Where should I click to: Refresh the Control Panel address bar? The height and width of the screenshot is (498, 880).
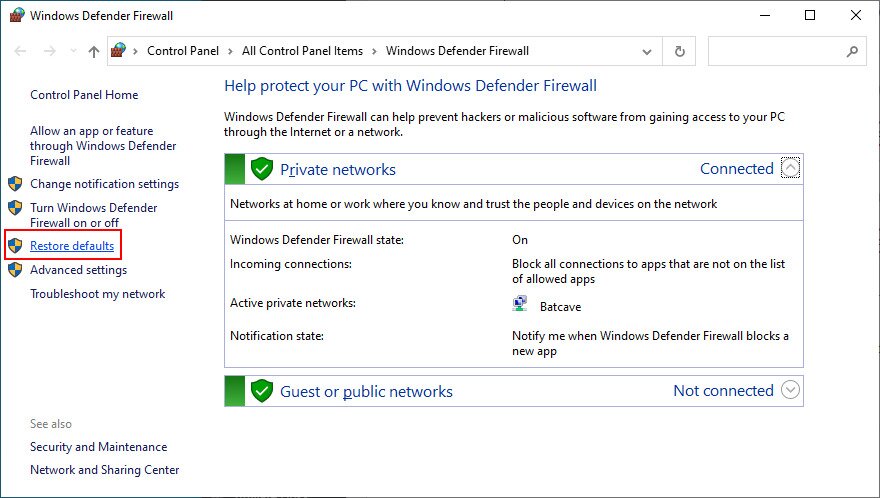(x=679, y=51)
